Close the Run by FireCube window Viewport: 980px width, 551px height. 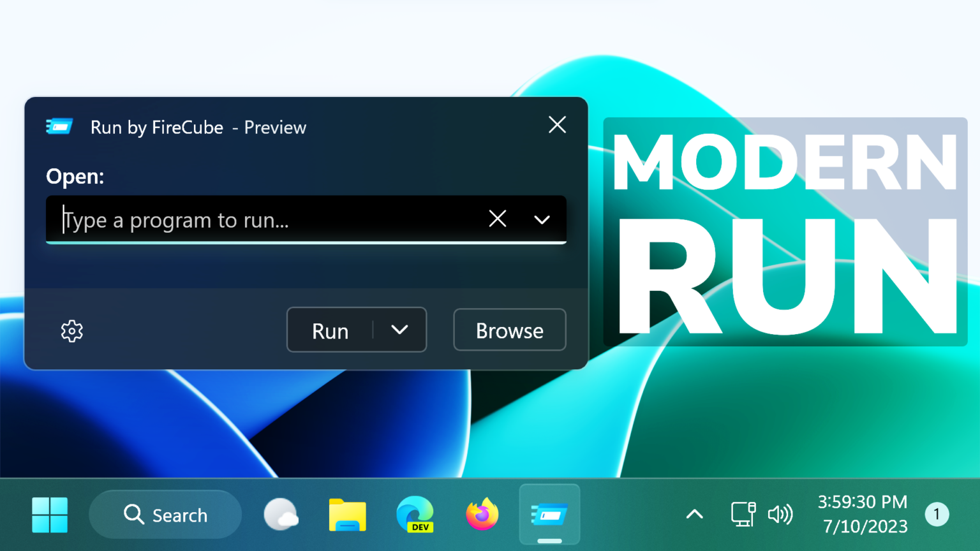point(556,125)
